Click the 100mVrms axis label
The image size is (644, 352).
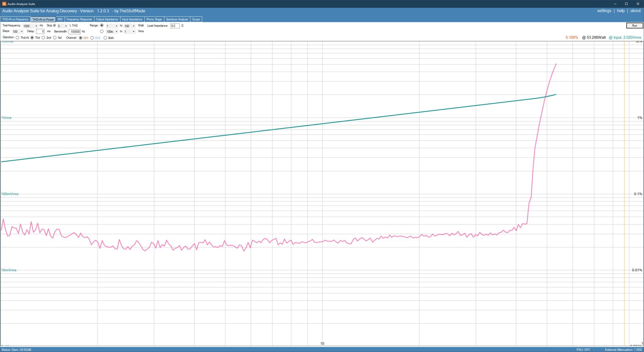[x=10, y=194]
